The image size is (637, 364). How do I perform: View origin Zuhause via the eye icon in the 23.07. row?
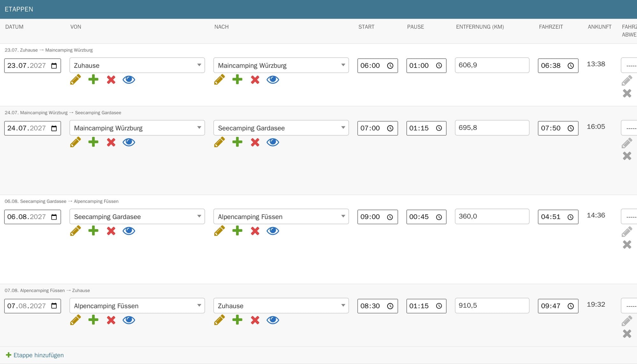(x=129, y=80)
